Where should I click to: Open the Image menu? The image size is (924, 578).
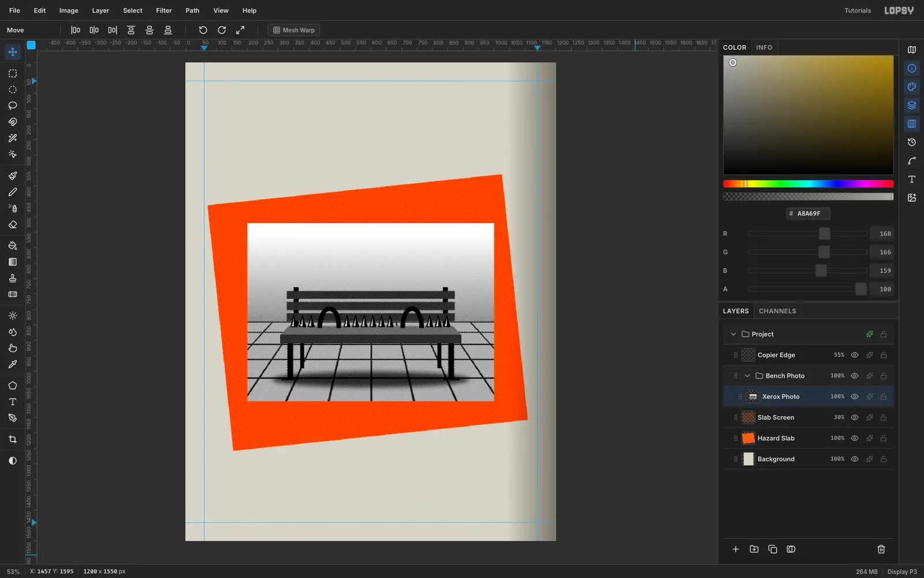click(x=69, y=10)
